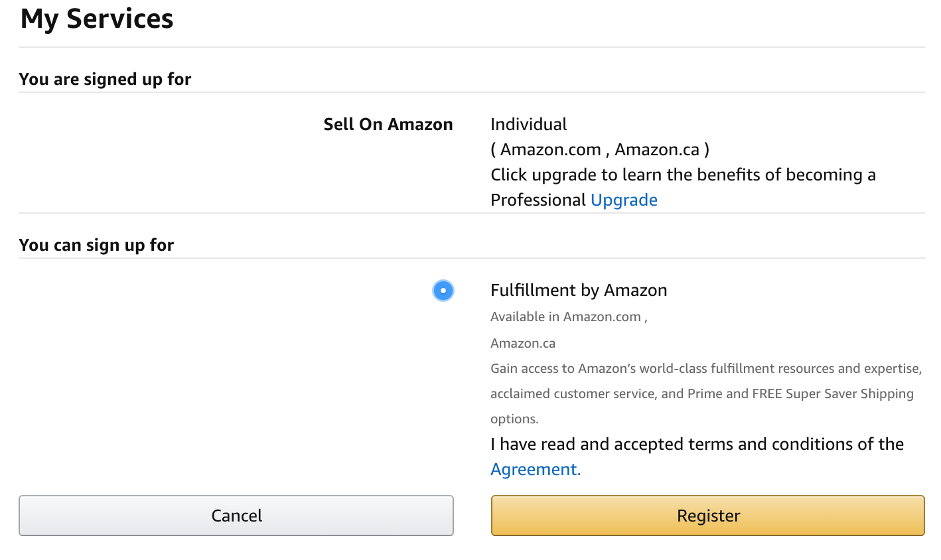This screenshot has height=560, width=941.
Task: Click the Individual plan text
Action: tap(528, 125)
